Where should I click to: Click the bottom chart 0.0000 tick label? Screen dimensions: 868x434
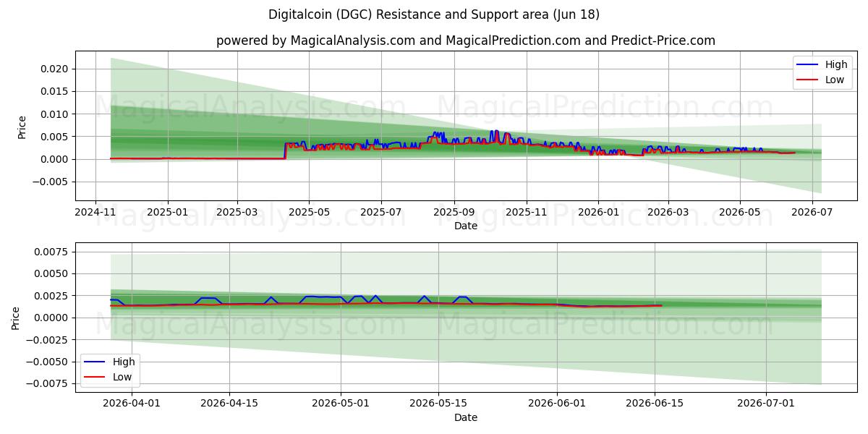coord(51,318)
